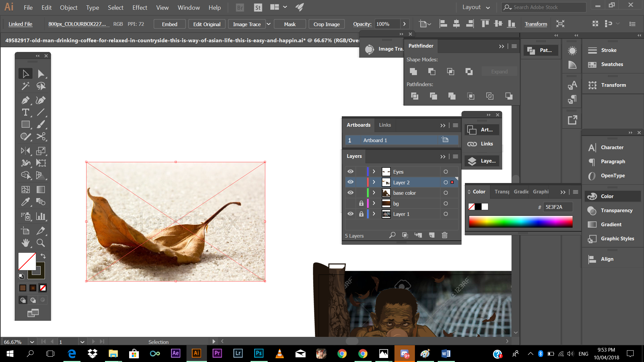Click the Mask button
Viewport: 644px width, 362px height.
290,24
